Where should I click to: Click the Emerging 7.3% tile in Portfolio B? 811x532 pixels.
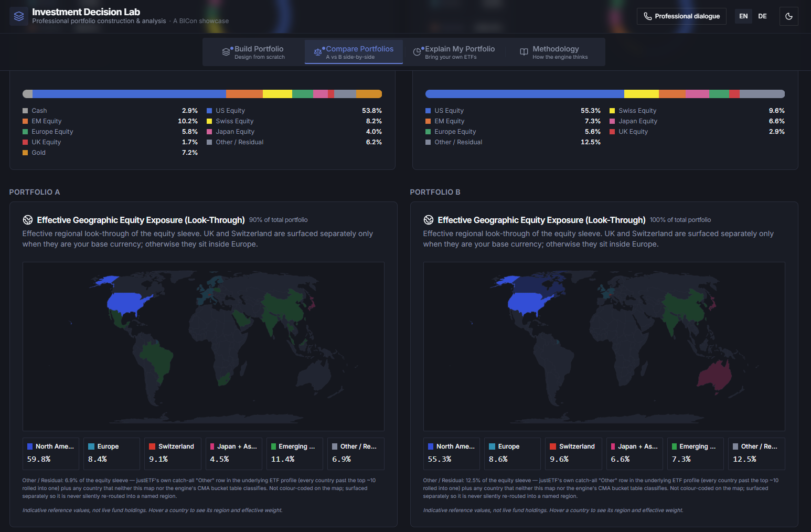(696, 453)
